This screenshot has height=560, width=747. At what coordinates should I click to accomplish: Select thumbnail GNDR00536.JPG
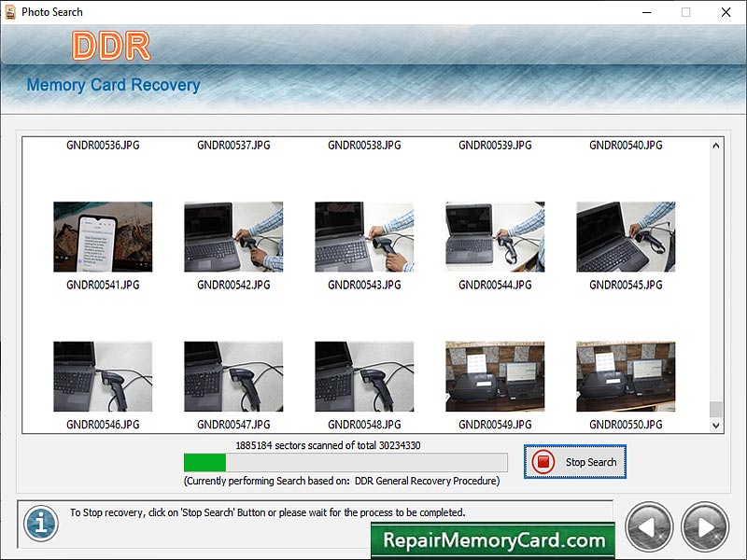click(103, 236)
